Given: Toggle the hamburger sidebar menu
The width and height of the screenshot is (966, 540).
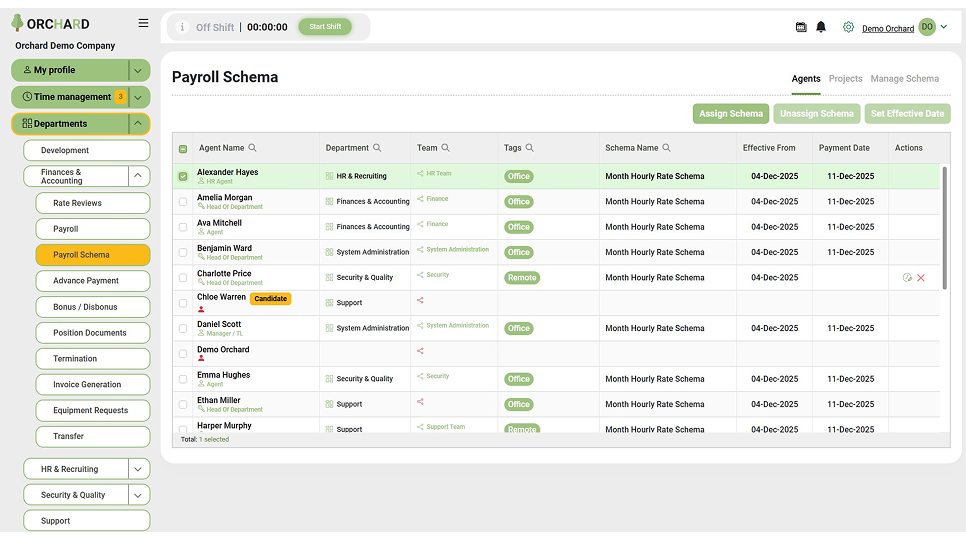Looking at the screenshot, I should click(x=143, y=23).
